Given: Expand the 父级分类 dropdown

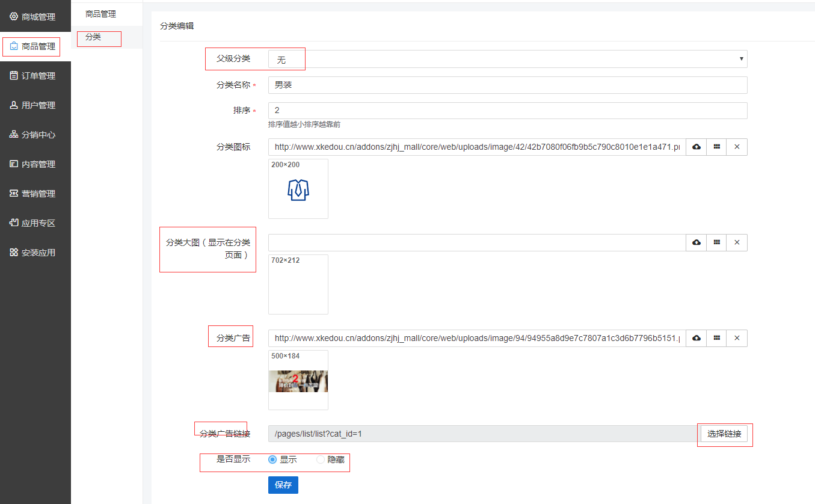Looking at the screenshot, I should [507, 59].
